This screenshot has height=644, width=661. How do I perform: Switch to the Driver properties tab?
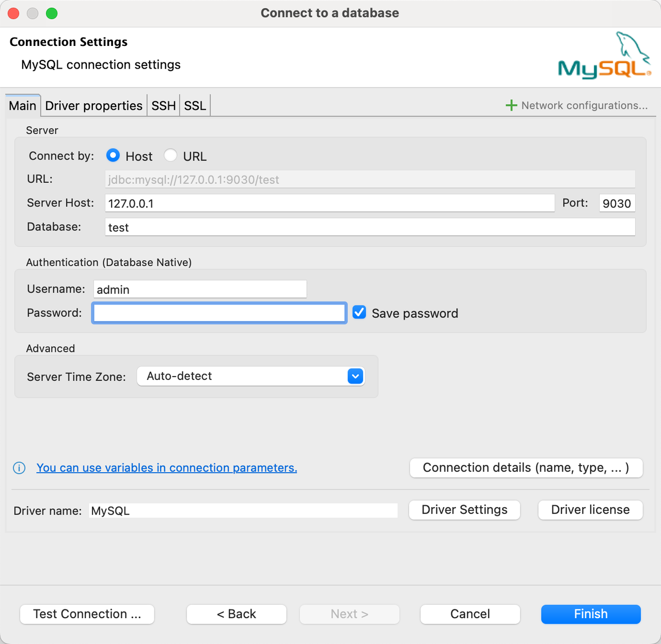click(93, 105)
